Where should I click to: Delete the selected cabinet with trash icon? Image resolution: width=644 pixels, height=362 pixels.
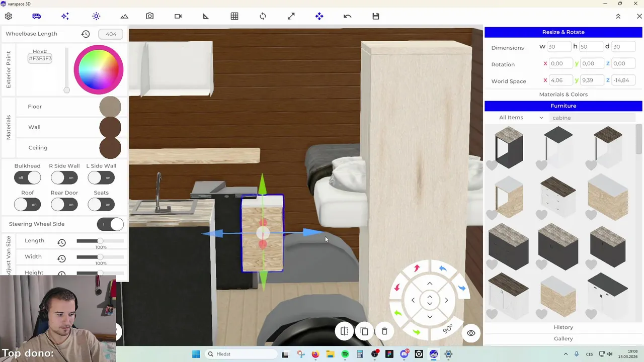point(384,331)
